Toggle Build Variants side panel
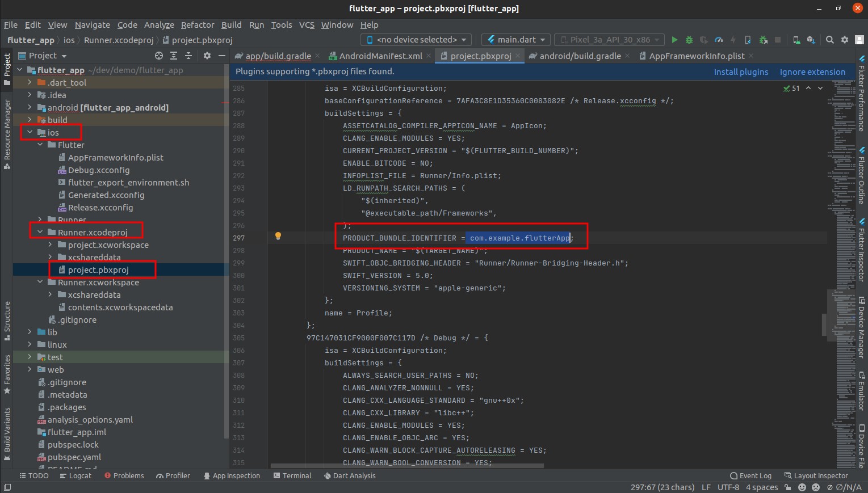This screenshot has height=493, width=868. click(7, 434)
